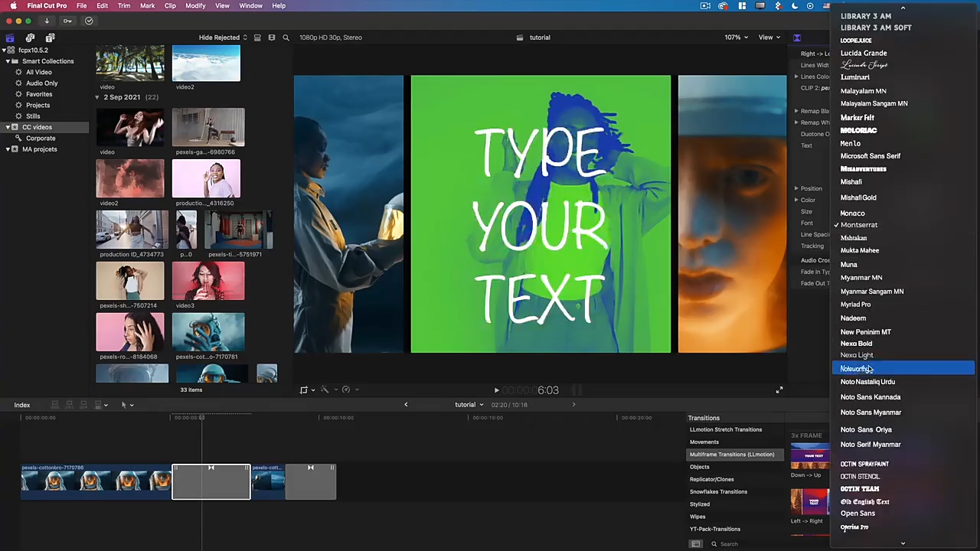Open the select arrow tool menu
This screenshot has height=551, width=980.
[x=126, y=405]
